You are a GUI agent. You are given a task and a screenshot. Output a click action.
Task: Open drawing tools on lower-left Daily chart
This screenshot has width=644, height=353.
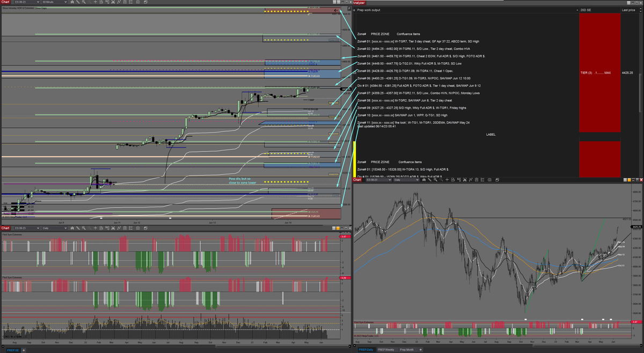[78, 227]
